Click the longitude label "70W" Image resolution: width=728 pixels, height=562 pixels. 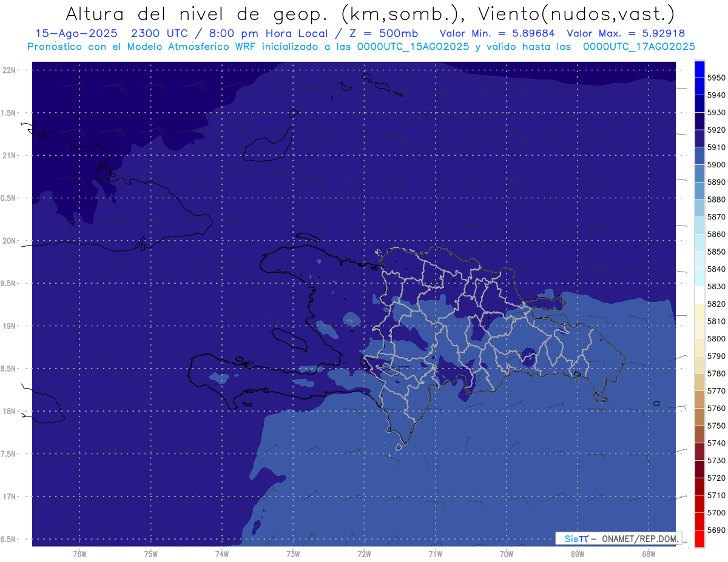[506, 554]
